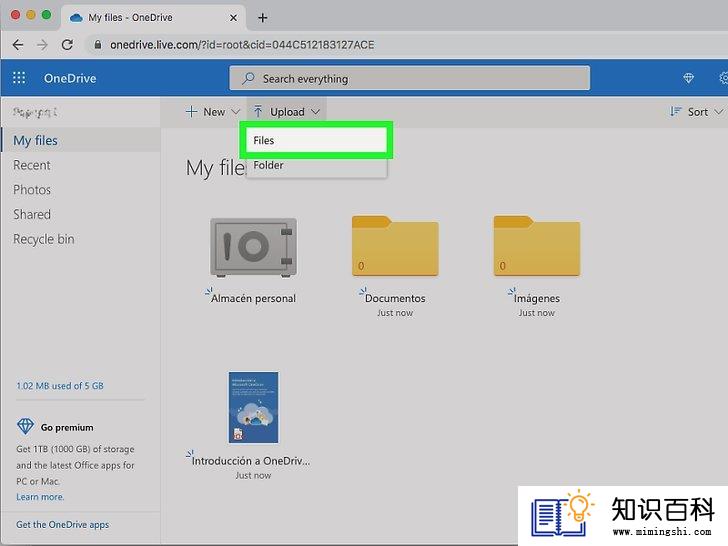Click the Almacén personal label
This screenshot has width=728, height=546.
point(254,299)
